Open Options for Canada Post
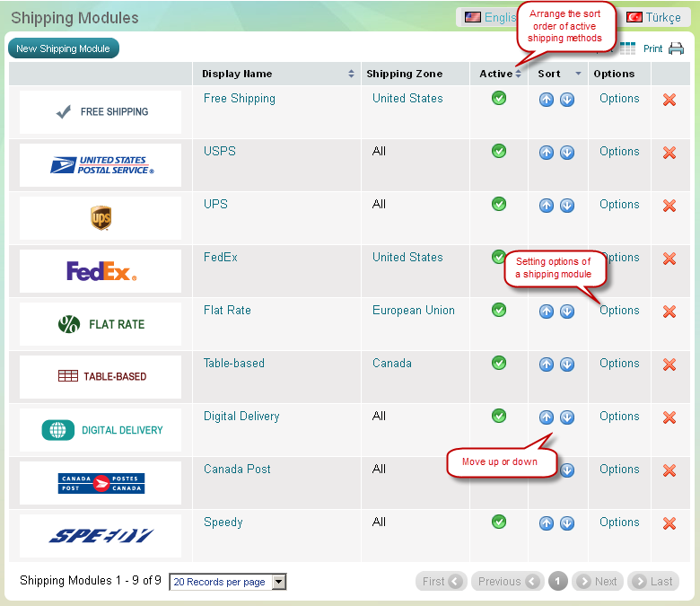 (619, 469)
